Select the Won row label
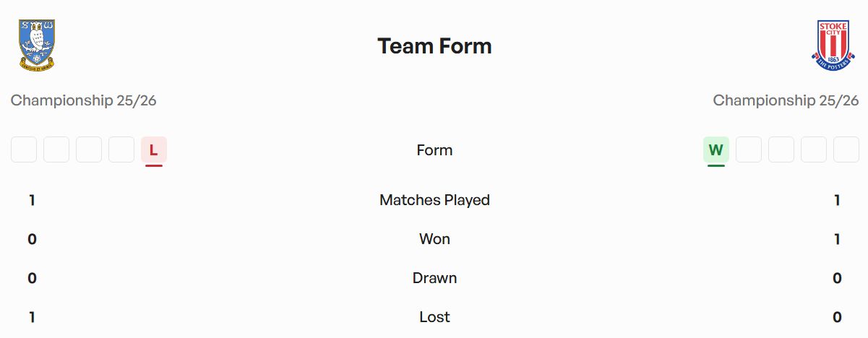Viewport: 868px width, 338px height. point(434,239)
